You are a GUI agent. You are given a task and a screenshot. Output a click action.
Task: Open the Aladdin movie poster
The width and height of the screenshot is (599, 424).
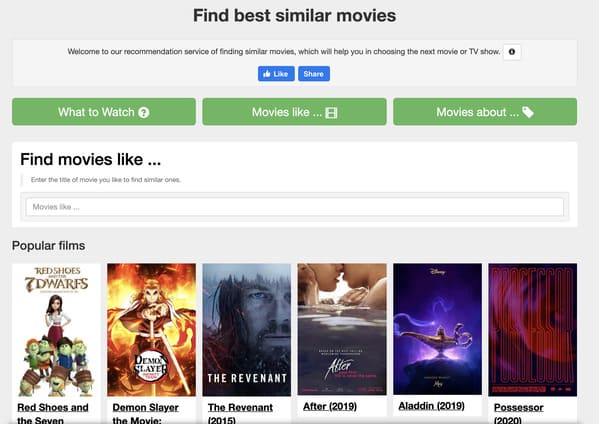pos(437,329)
